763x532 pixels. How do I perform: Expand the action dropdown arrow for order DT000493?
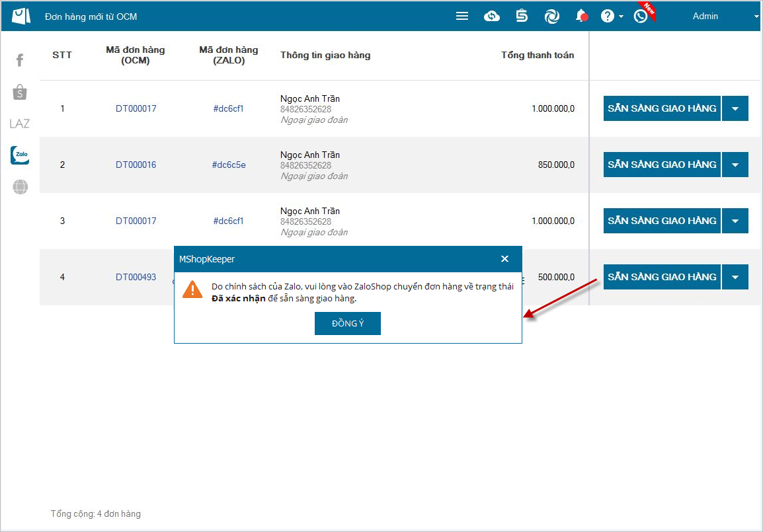[735, 277]
